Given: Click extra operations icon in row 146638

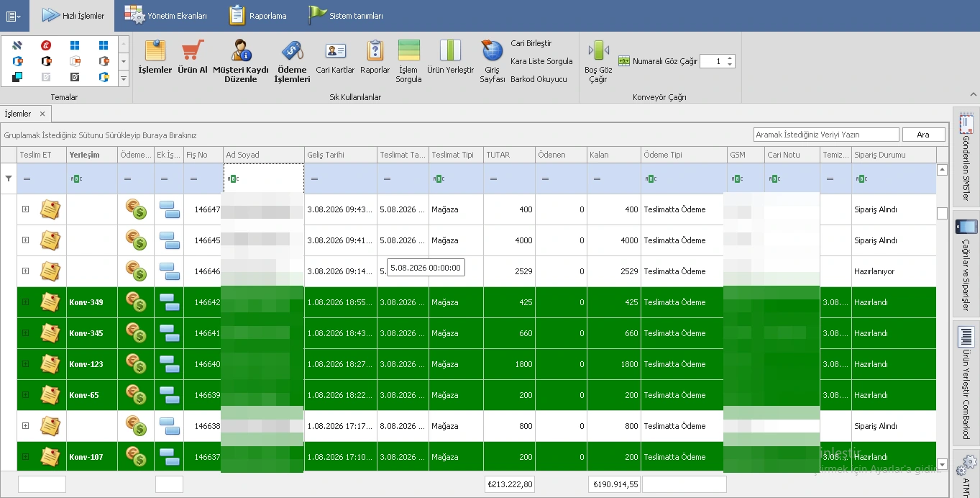Looking at the screenshot, I should click(x=169, y=426).
